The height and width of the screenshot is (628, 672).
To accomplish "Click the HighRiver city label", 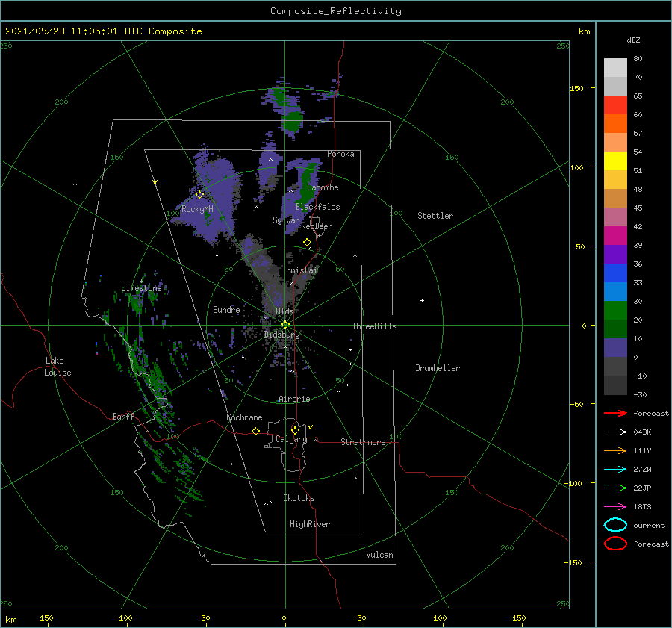I will 310,524.
